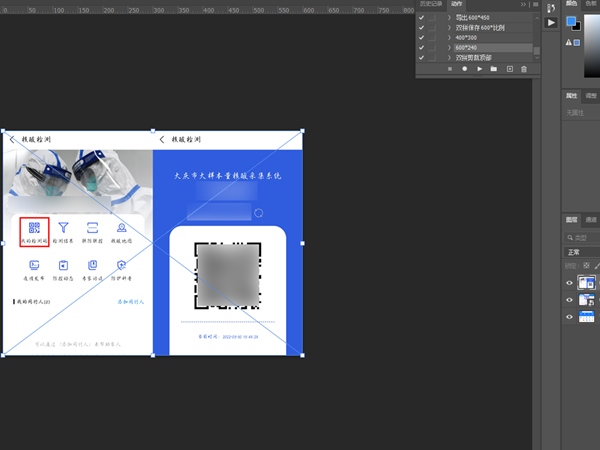Pick a color in the gradient color field

coord(592,46)
